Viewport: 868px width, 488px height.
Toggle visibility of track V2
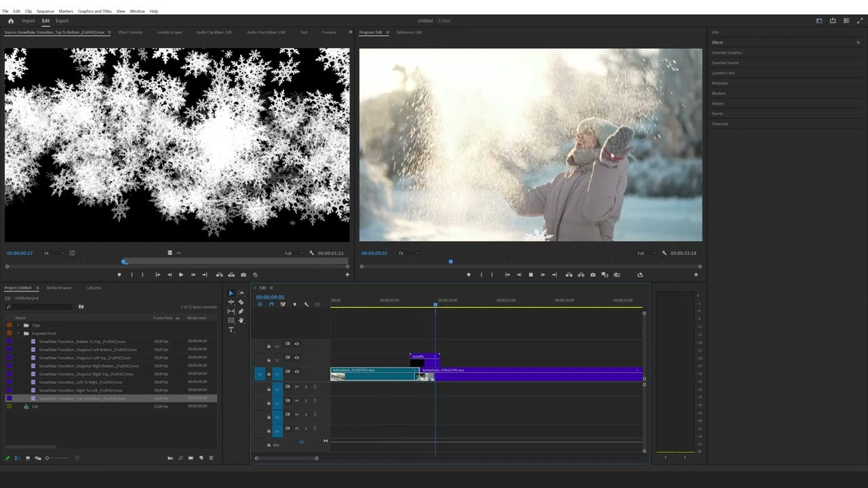pos(296,357)
